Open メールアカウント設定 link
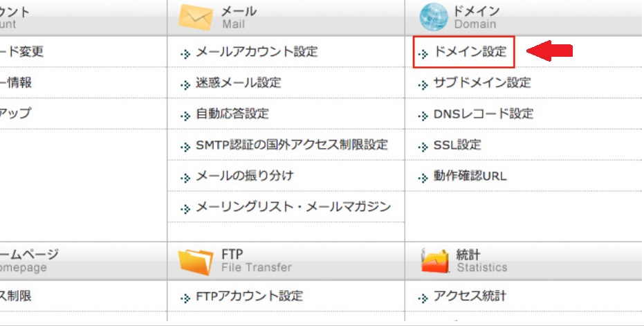 tap(257, 52)
